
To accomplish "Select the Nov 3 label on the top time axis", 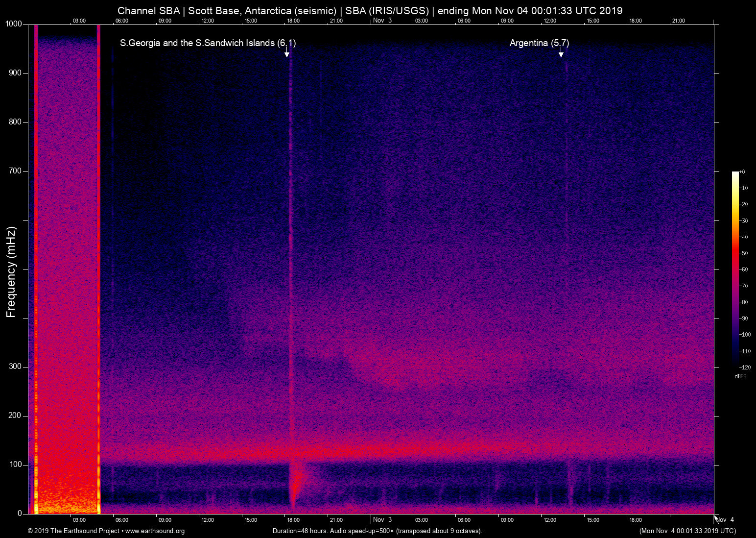I will tap(382, 21).
